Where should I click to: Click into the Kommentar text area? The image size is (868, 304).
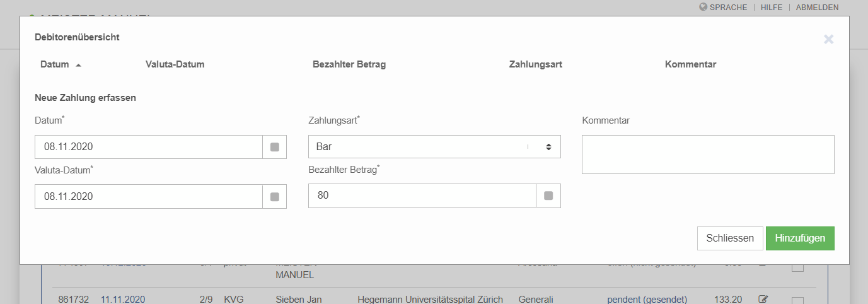click(708, 154)
